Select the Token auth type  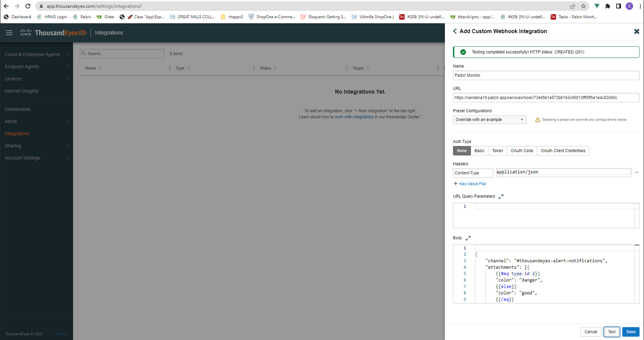[497, 151]
